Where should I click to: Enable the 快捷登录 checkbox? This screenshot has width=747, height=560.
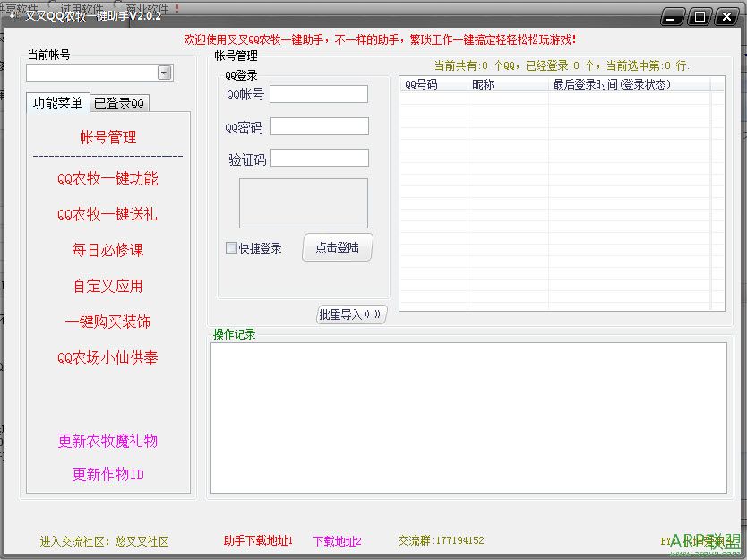(231, 248)
